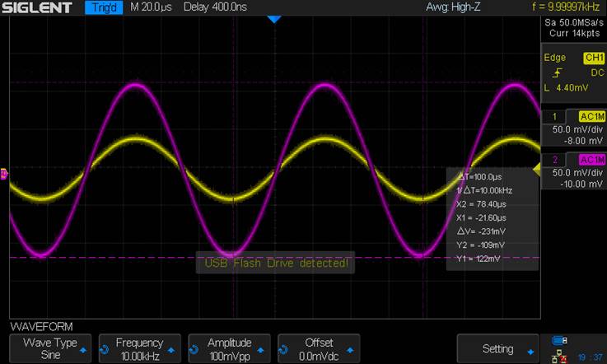Click the channel ground marker at left edge
The width and height of the screenshot is (607, 364).
[4, 174]
